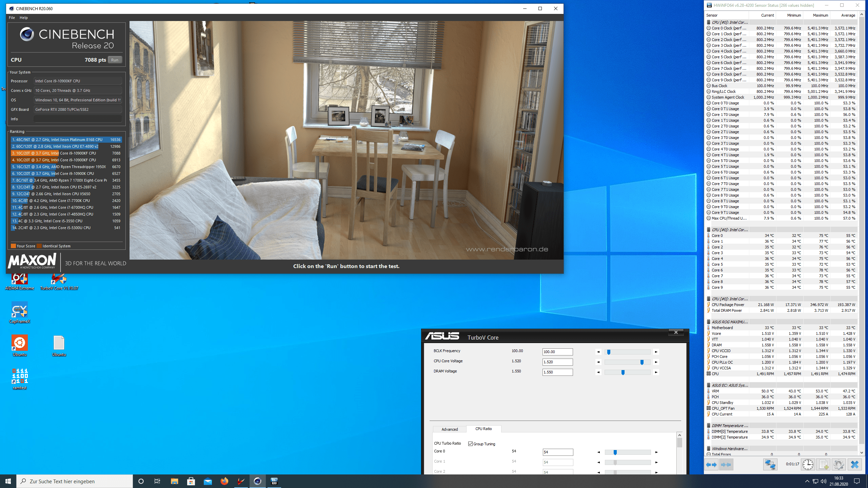Switch to Advanced tab in TurboV Core
The height and width of the screenshot is (488, 868).
click(450, 429)
